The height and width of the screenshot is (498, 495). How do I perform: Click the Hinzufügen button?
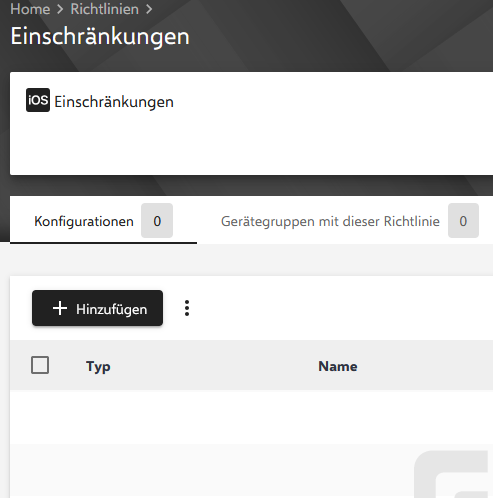[x=97, y=308]
